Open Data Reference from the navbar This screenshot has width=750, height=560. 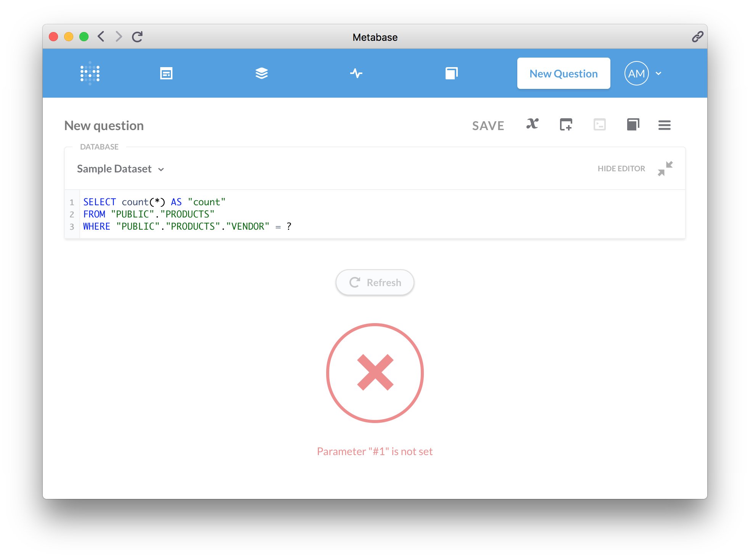[x=452, y=73]
